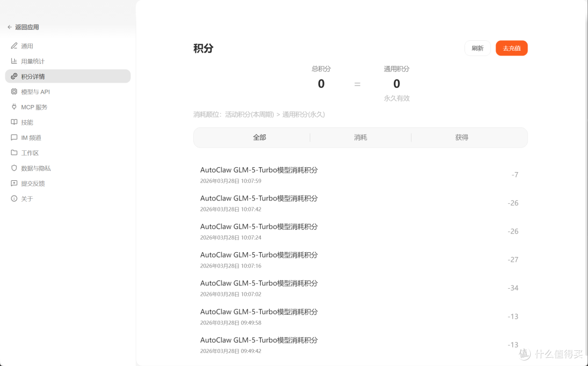Click the shield icon for 数据与隐私
This screenshot has width=588, height=366.
[14, 168]
